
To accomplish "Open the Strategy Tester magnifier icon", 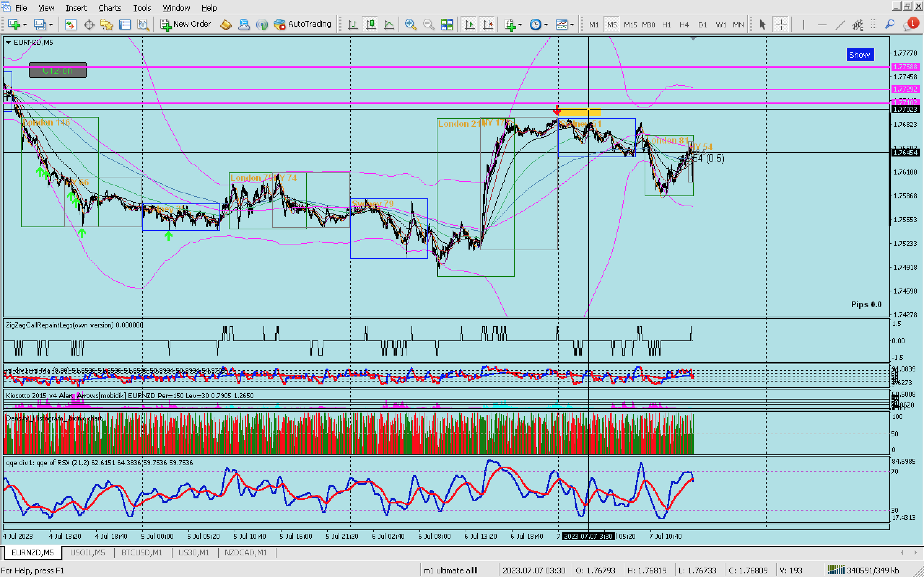I will (x=143, y=25).
